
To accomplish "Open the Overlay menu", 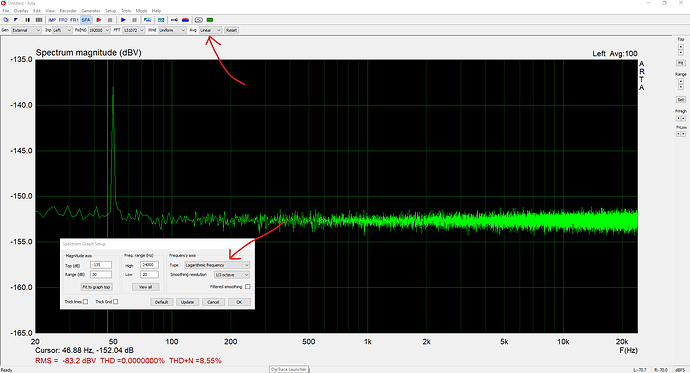I will point(21,11).
